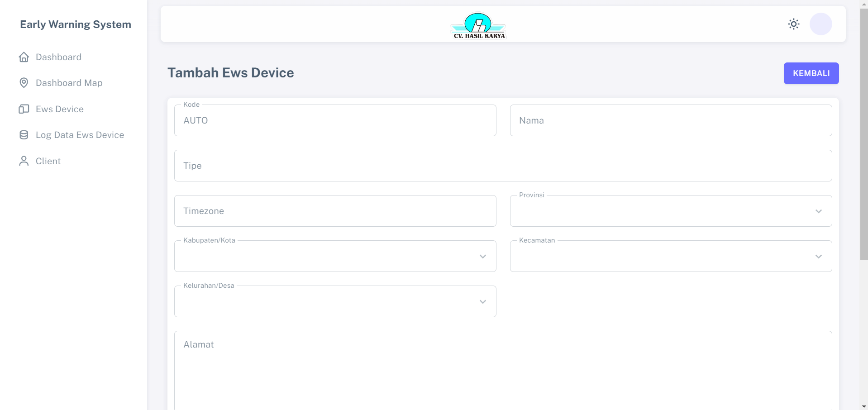This screenshot has height=410, width=868.
Task: Click Early Warning System title link
Action: pyautogui.click(x=76, y=24)
